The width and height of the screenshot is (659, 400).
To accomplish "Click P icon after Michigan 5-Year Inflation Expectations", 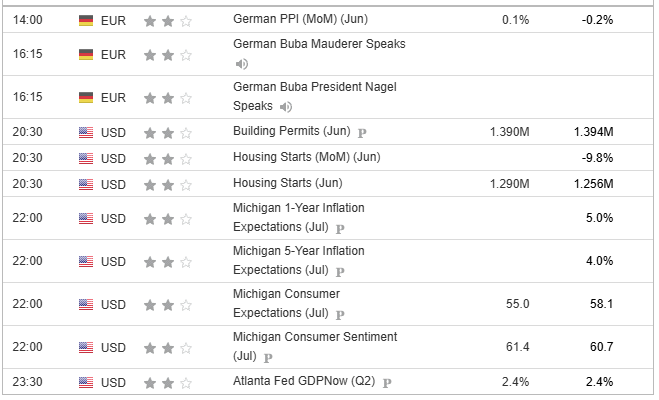I will pyautogui.click(x=340, y=272).
